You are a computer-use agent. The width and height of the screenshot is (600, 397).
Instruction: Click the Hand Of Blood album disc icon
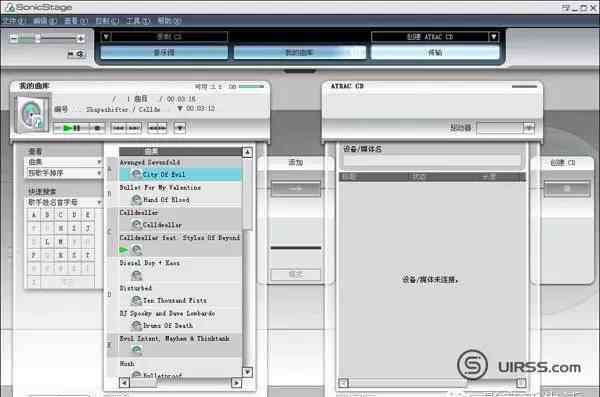coord(136,199)
